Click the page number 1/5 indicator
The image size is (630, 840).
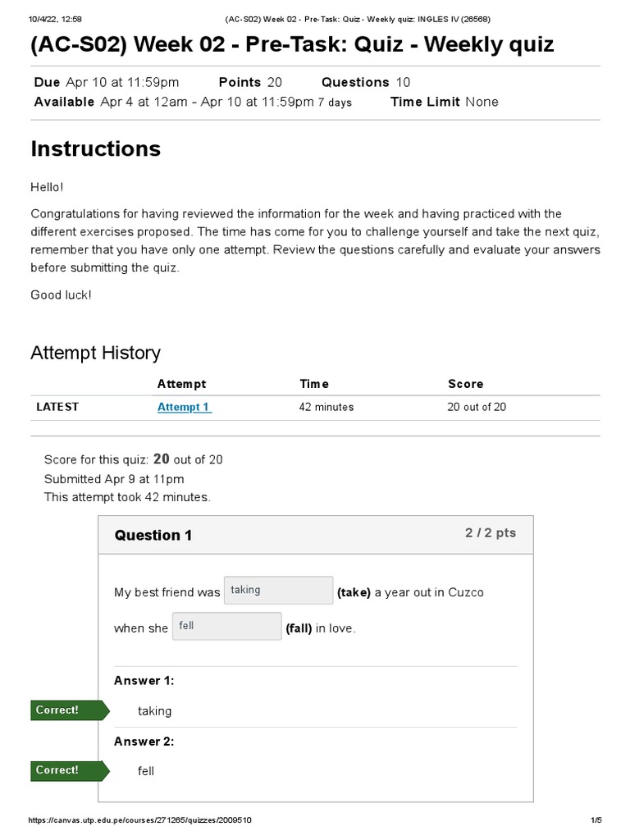[x=596, y=820]
